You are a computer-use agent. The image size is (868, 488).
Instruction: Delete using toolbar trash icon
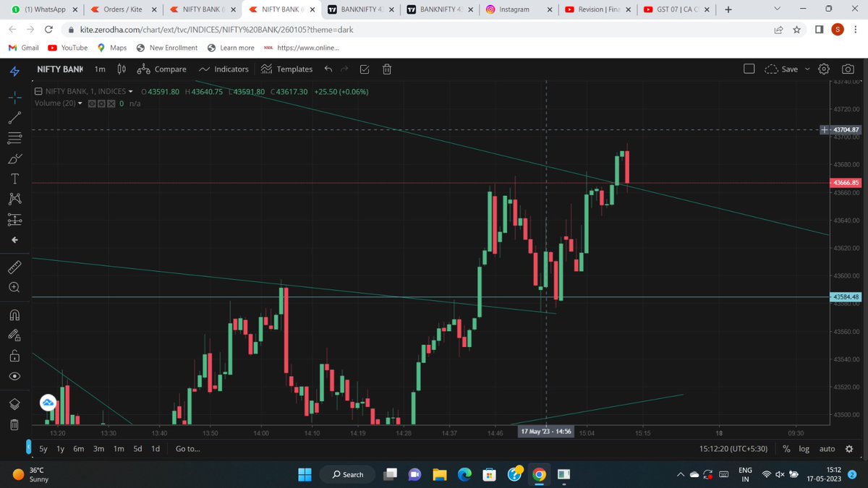pos(387,69)
